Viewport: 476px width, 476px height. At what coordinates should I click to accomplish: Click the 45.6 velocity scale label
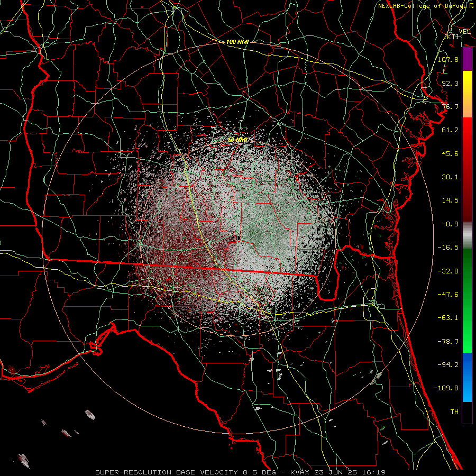coord(450,153)
